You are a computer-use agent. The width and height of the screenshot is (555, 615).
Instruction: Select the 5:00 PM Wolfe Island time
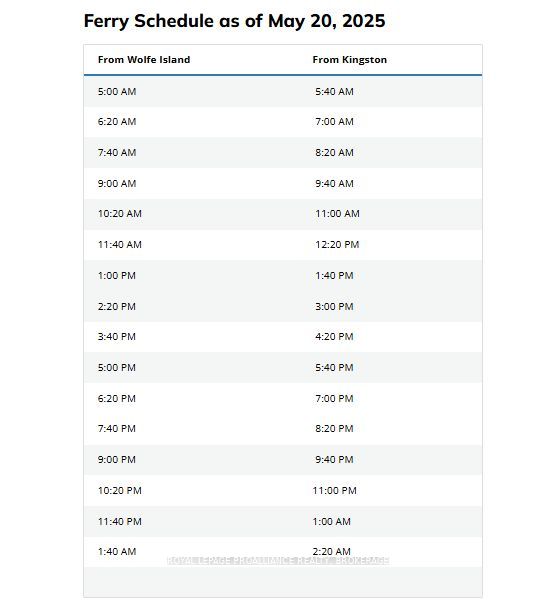[116, 368]
